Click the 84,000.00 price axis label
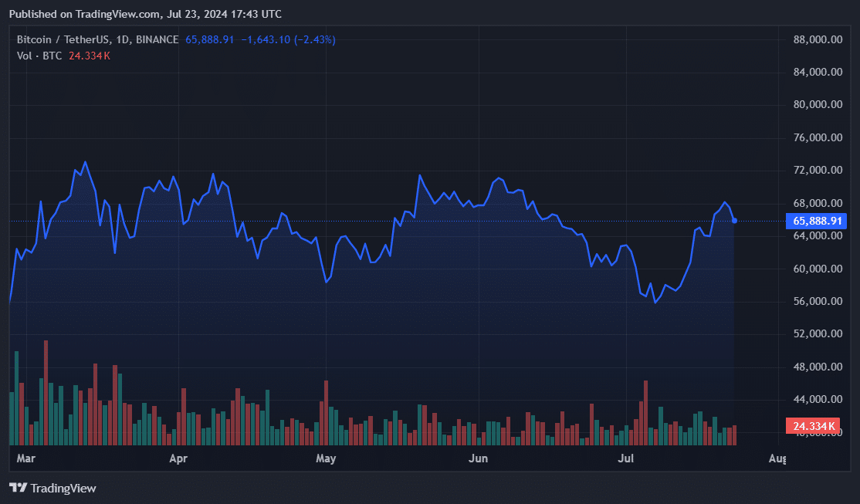860x504 pixels. (818, 72)
